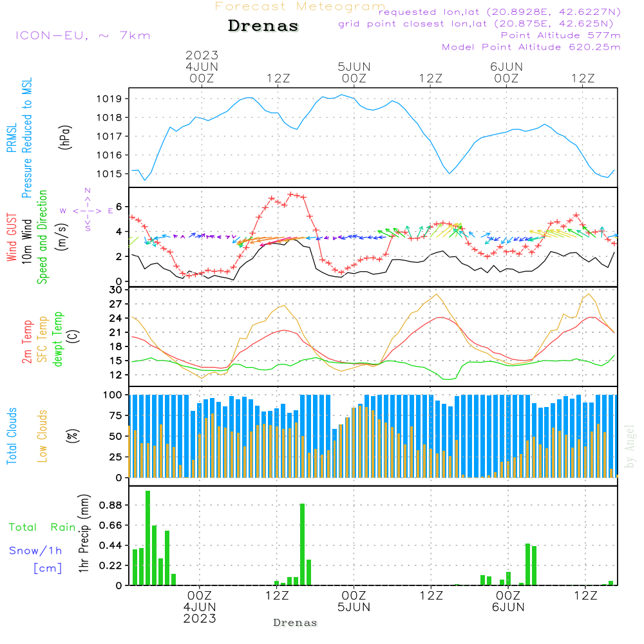Viewport: 644px width, 644px height.
Task: Click the Model Point Altitude 620.25m text
Action: [x=531, y=47]
